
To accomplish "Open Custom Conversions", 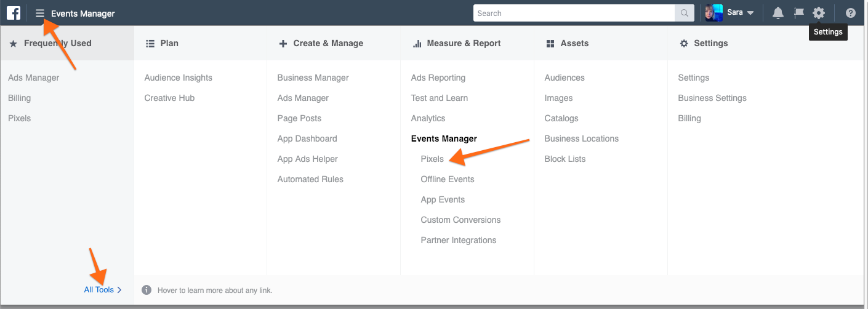I will (460, 220).
